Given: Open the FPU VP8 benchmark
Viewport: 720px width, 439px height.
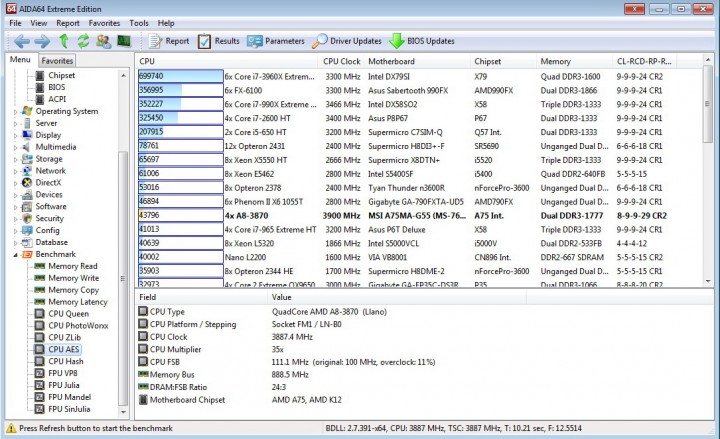Looking at the screenshot, I should pyautogui.click(x=62, y=373).
